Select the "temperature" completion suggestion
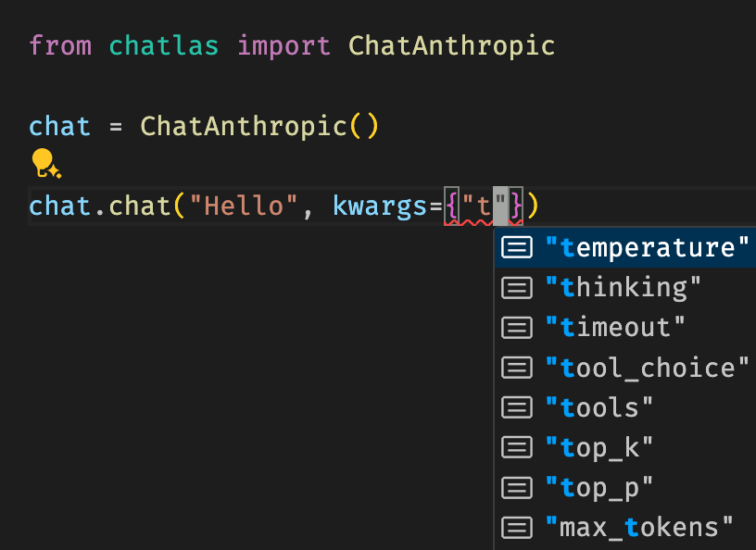 click(x=625, y=247)
